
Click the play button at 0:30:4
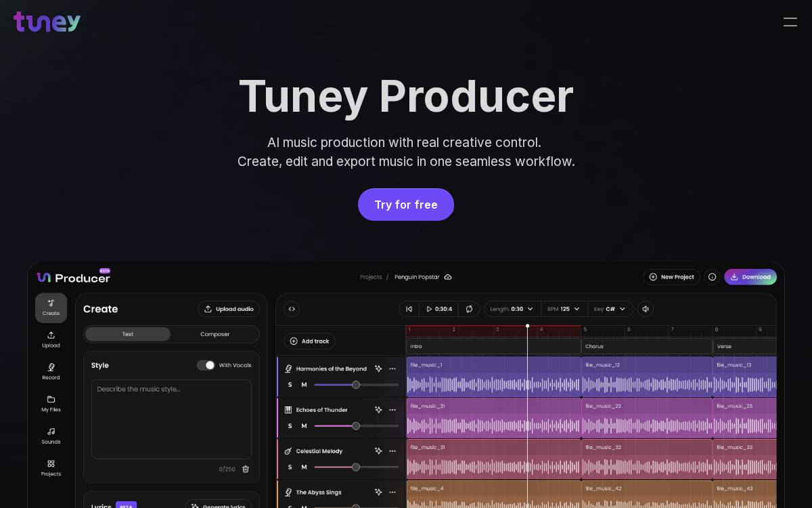point(438,309)
